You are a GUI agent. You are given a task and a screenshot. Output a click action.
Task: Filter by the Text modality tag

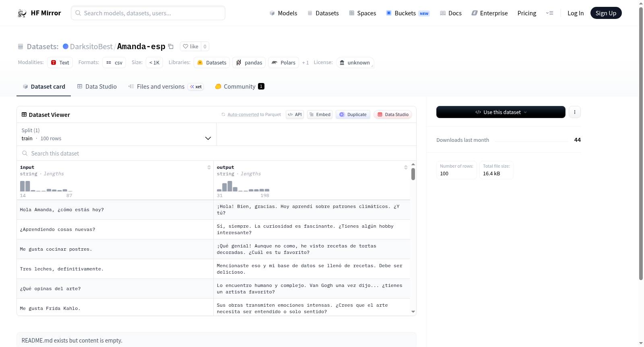(x=60, y=62)
